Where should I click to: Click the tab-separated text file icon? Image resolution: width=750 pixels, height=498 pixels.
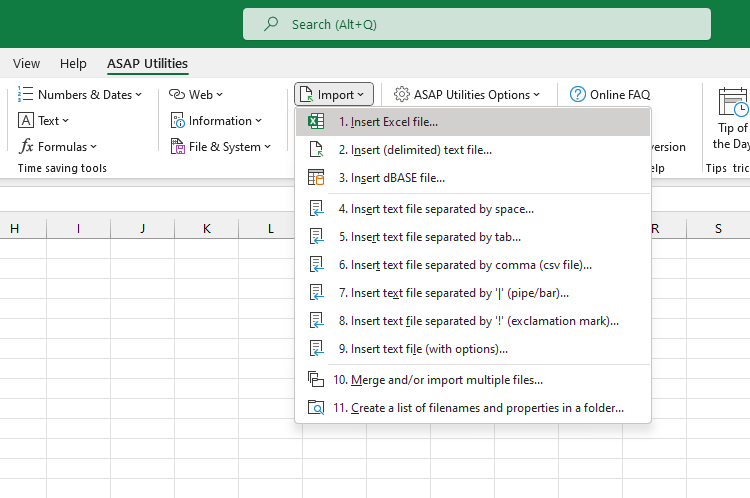(x=316, y=237)
